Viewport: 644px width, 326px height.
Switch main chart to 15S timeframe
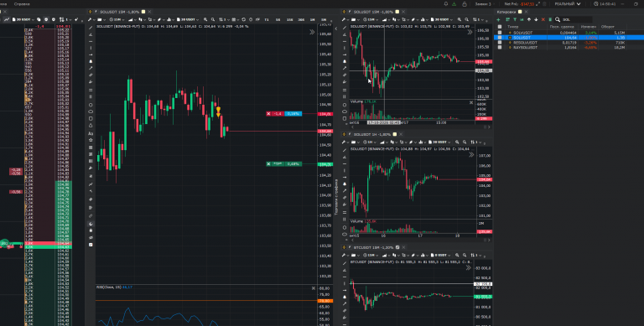290,19
